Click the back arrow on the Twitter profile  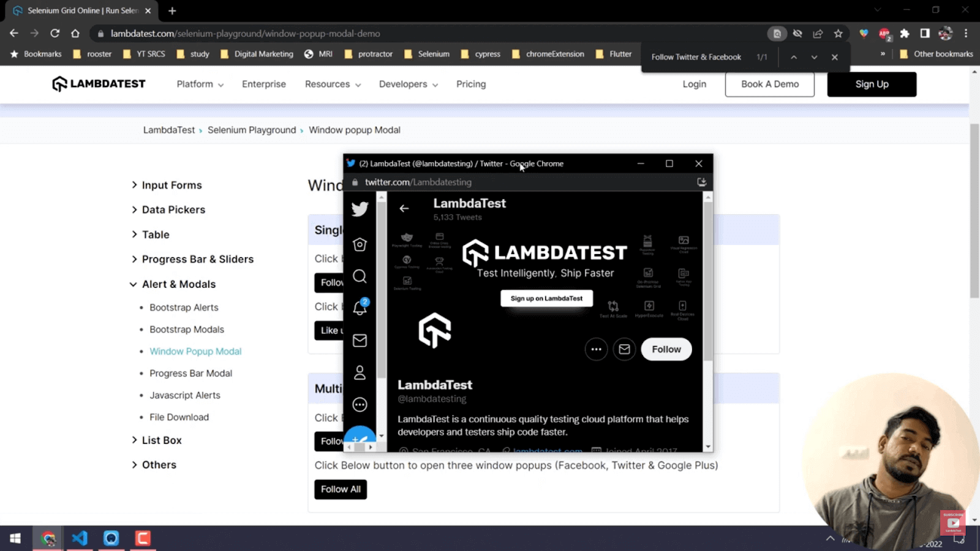point(404,209)
